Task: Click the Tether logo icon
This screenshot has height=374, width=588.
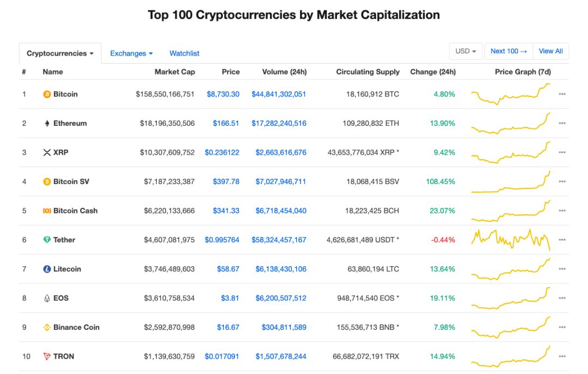Action: [47, 240]
